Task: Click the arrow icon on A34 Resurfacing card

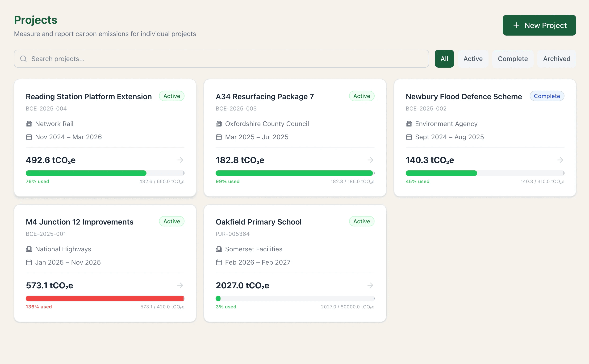Action: pos(370,160)
